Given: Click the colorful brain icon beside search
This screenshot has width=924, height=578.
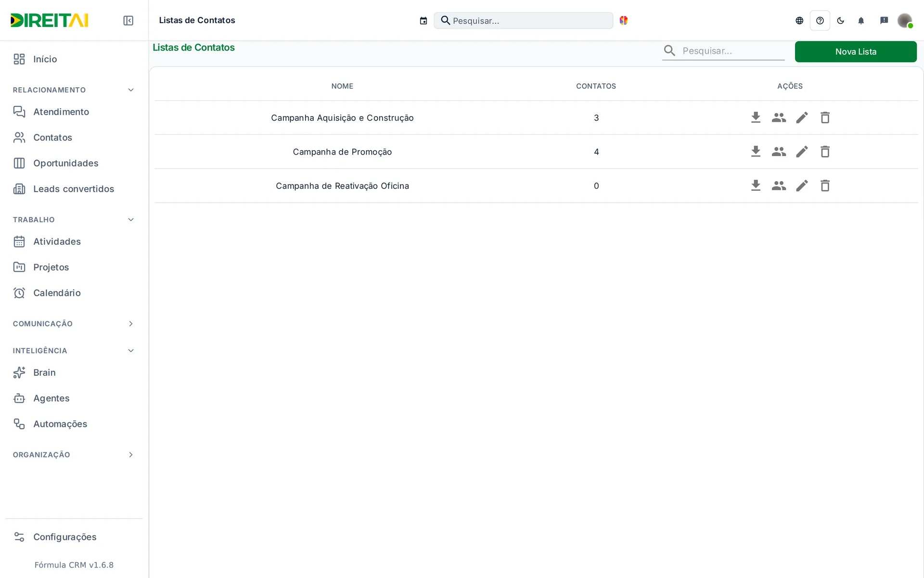Looking at the screenshot, I should coord(624,20).
